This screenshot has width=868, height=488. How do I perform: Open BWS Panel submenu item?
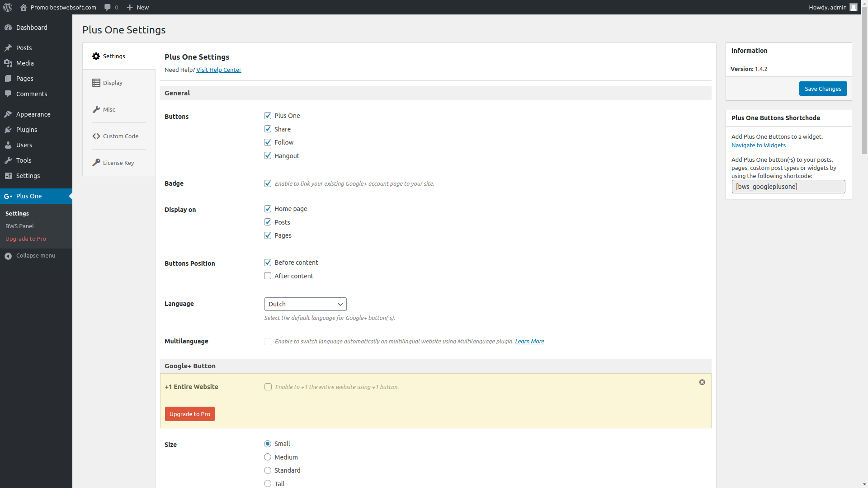(x=19, y=226)
